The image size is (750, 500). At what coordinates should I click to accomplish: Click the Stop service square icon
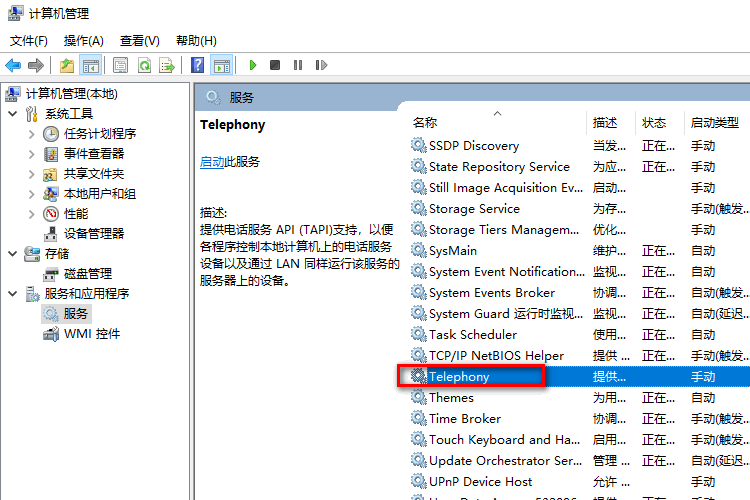[x=275, y=65]
